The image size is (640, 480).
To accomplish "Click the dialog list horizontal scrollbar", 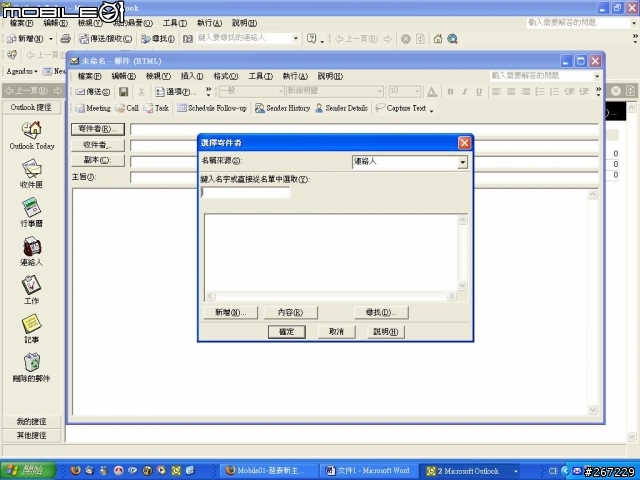I will point(331,296).
